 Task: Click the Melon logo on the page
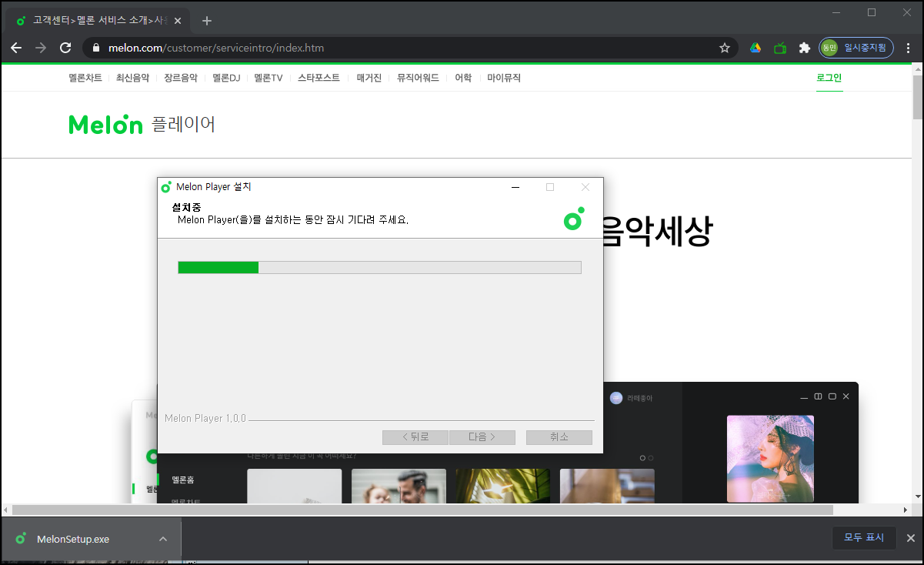(105, 124)
